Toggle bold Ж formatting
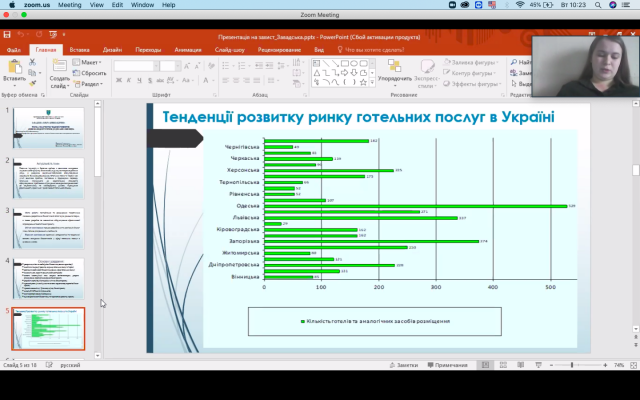The height and width of the screenshot is (400, 640). click(x=119, y=80)
